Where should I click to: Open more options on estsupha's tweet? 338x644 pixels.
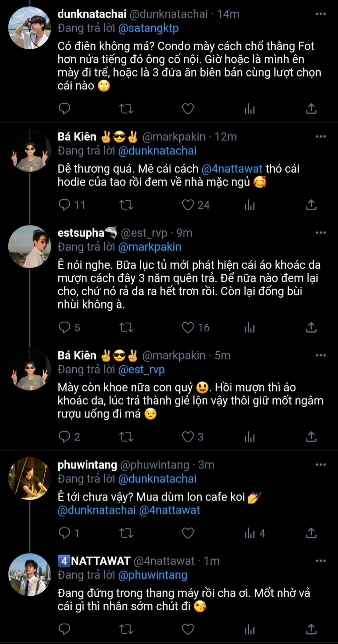(x=321, y=233)
